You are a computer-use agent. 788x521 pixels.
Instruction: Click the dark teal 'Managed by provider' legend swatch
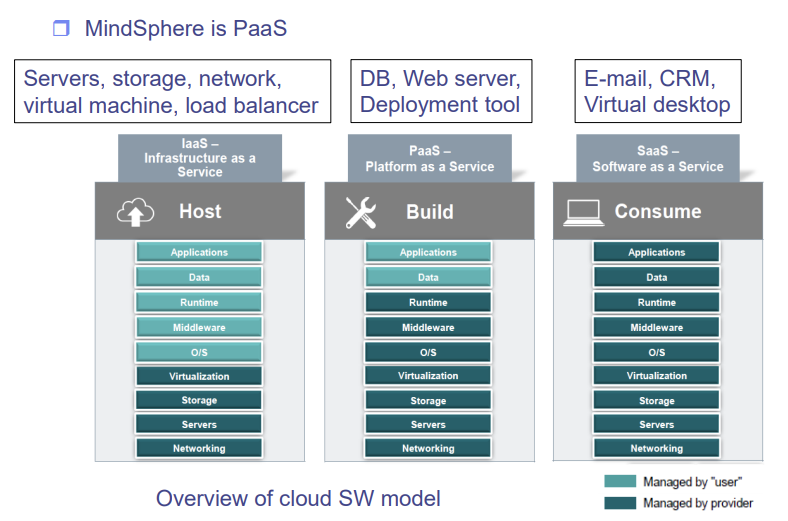coord(620,503)
